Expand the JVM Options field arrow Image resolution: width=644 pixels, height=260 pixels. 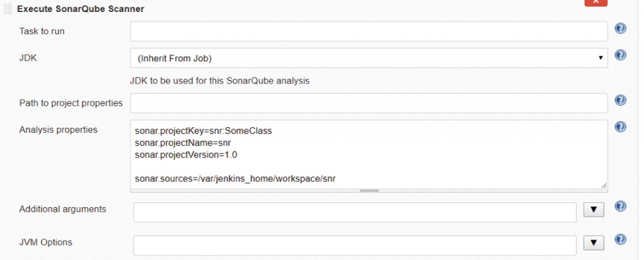(x=594, y=243)
